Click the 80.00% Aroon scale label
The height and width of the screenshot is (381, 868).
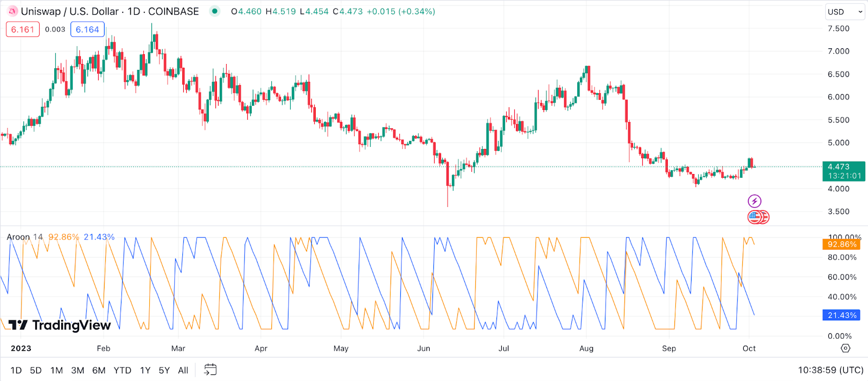tap(842, 257)
